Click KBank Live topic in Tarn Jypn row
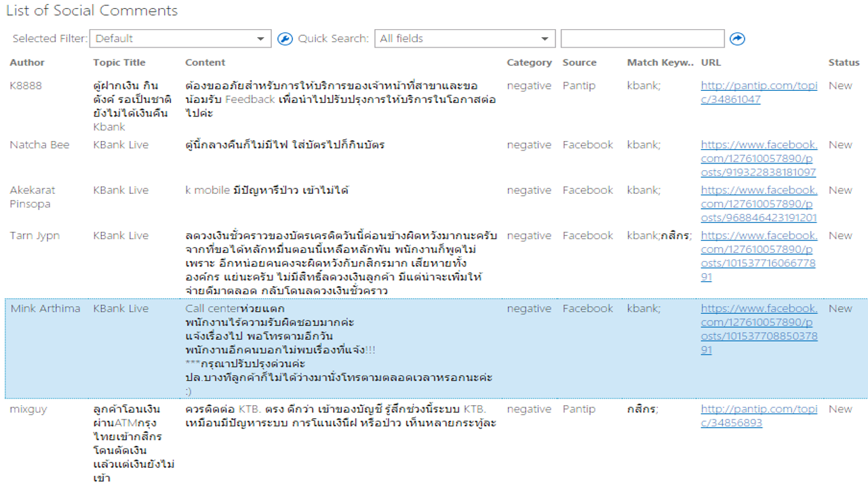This screenshot has width=868, height=488. (121, 235)
